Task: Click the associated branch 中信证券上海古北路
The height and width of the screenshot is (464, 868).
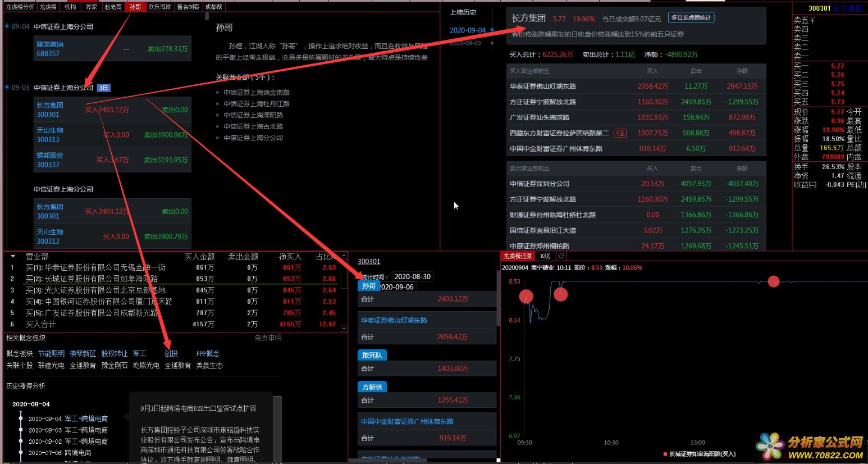Action: 253,126
